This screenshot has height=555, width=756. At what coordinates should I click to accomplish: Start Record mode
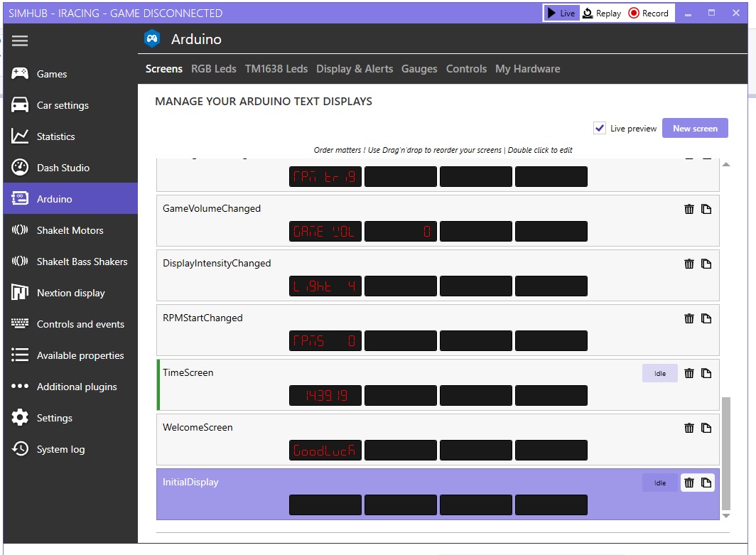click(649, 13)
